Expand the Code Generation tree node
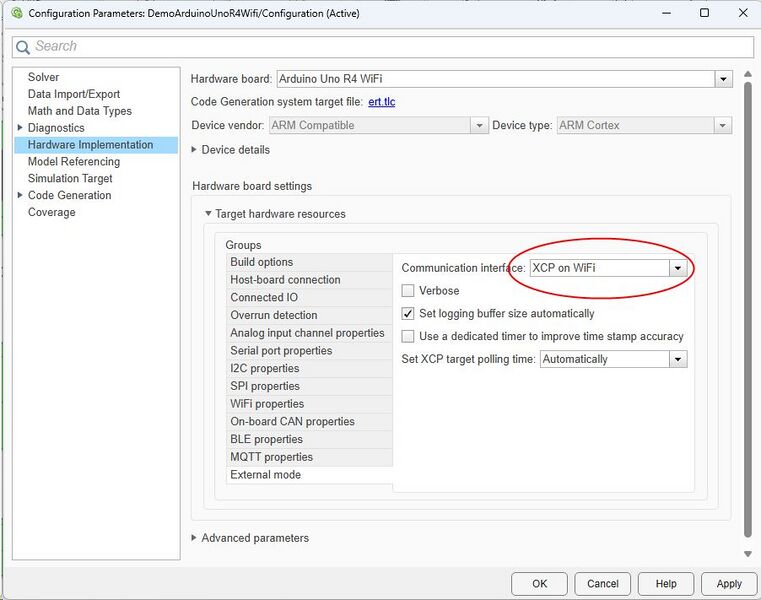761x600 pixels. pyautogui.click(x=20, y=195)
